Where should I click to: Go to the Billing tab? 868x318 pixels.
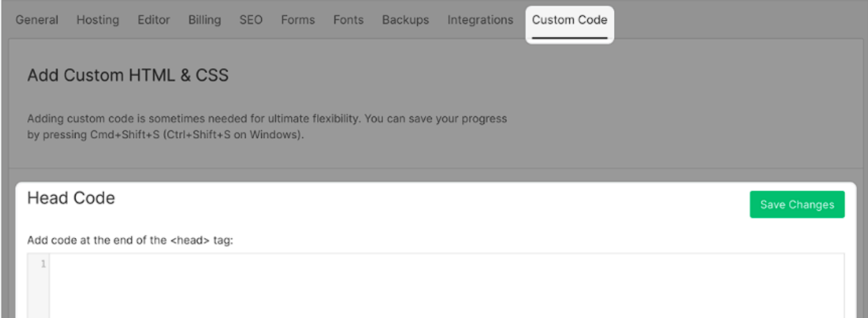[204, 20]
